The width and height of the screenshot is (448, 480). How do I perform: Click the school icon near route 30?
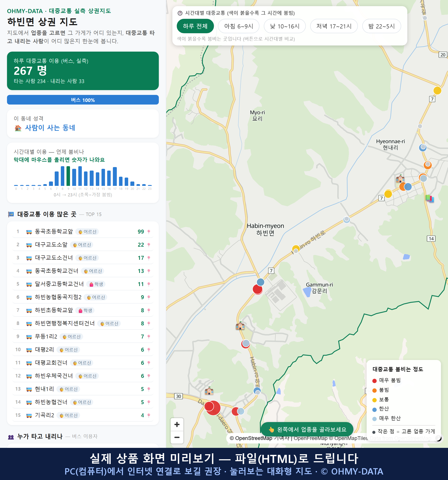tap(209, 391)
